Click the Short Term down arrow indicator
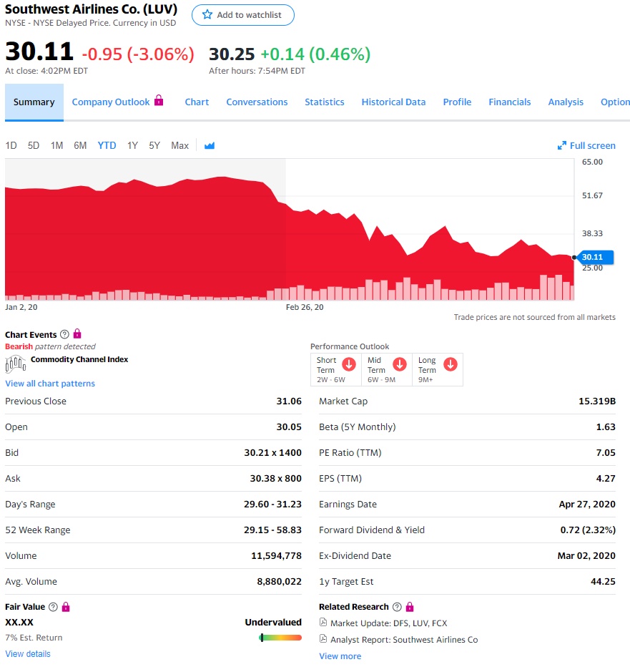 349,364
